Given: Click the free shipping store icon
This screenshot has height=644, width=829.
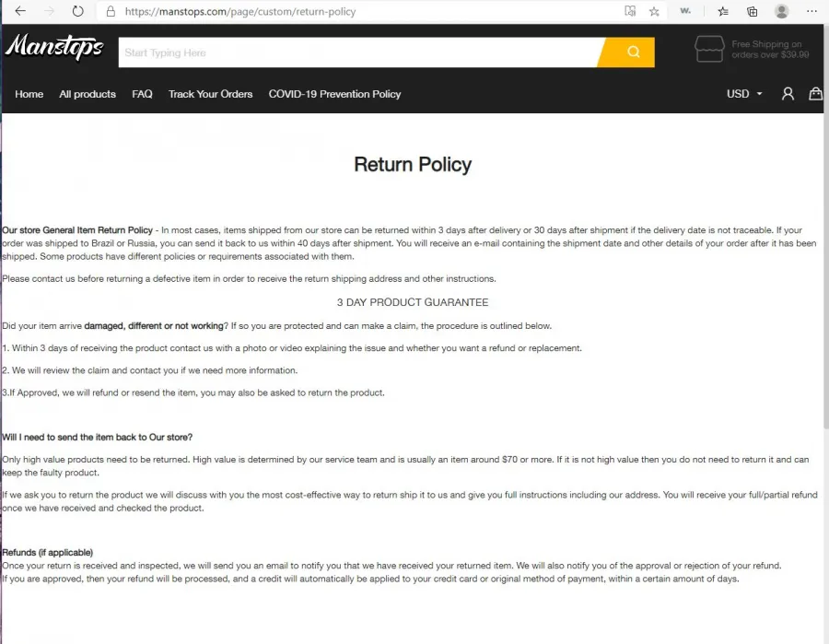Looking at the screenshot, I should tap(709, 49).
